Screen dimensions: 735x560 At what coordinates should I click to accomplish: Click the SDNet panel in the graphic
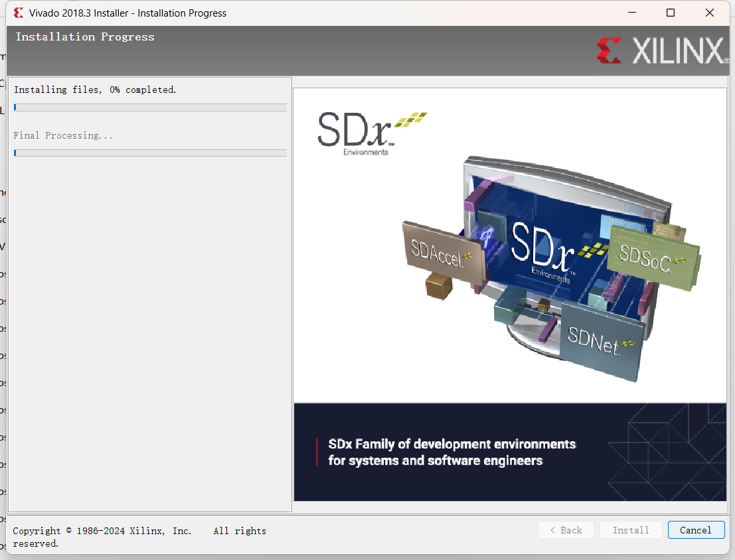click(x=601, y=342)
